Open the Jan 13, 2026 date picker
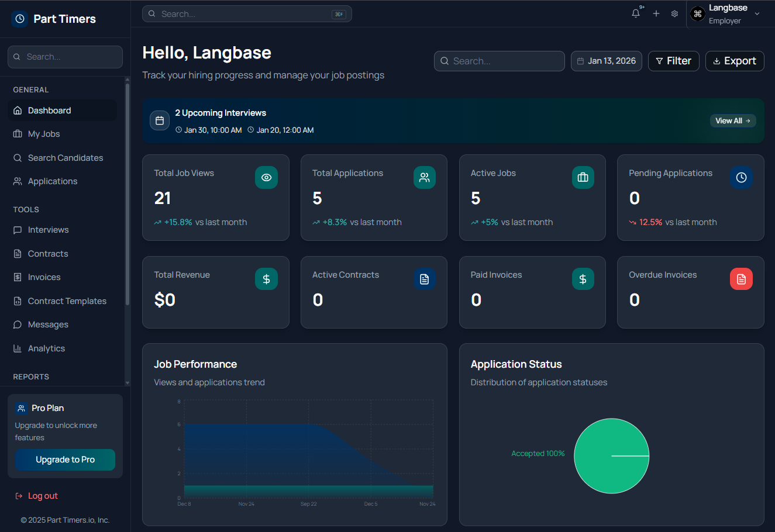775x532 pixels. pos(606,61)
